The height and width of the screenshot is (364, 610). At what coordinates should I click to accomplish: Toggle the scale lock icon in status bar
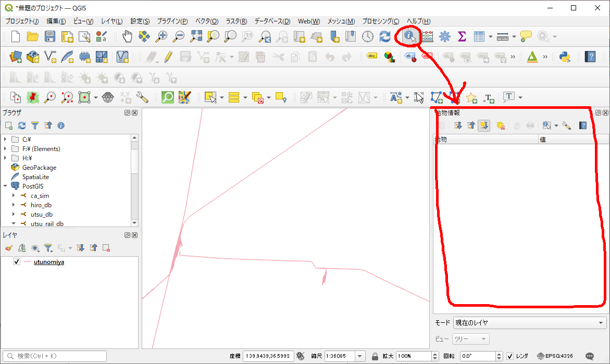[375, 356]
